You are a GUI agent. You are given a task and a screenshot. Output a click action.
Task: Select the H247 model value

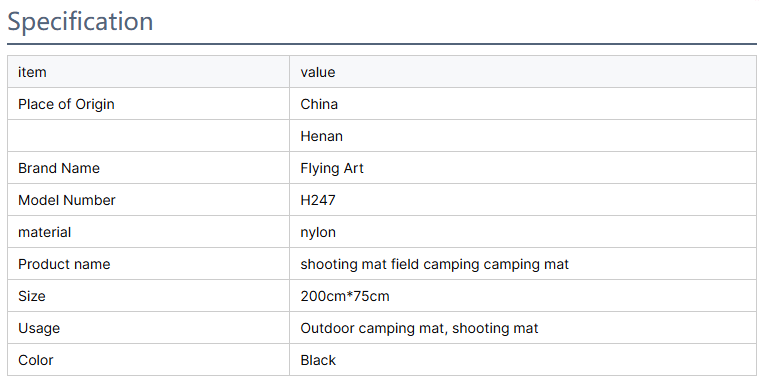(318, 200)
